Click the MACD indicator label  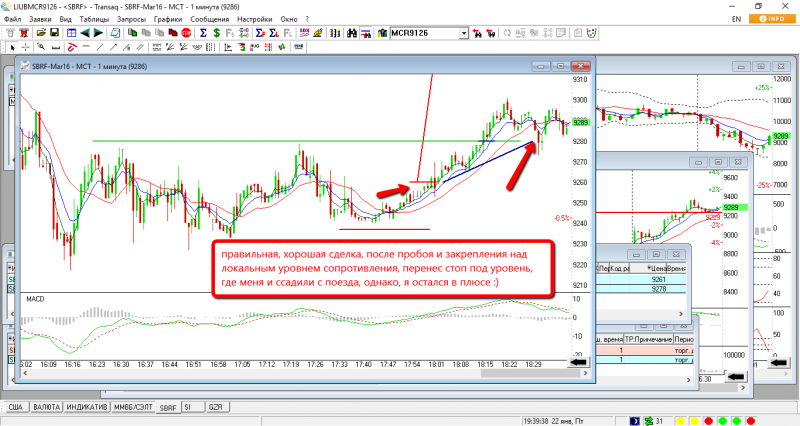pyautogui.click(x=35, y=299)
